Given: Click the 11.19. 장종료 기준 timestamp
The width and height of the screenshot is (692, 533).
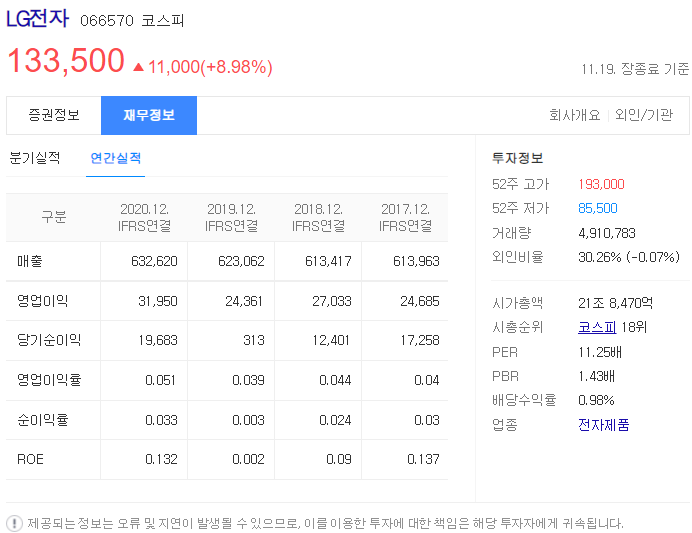Looking at the screenshot, I should click(635, 69).
